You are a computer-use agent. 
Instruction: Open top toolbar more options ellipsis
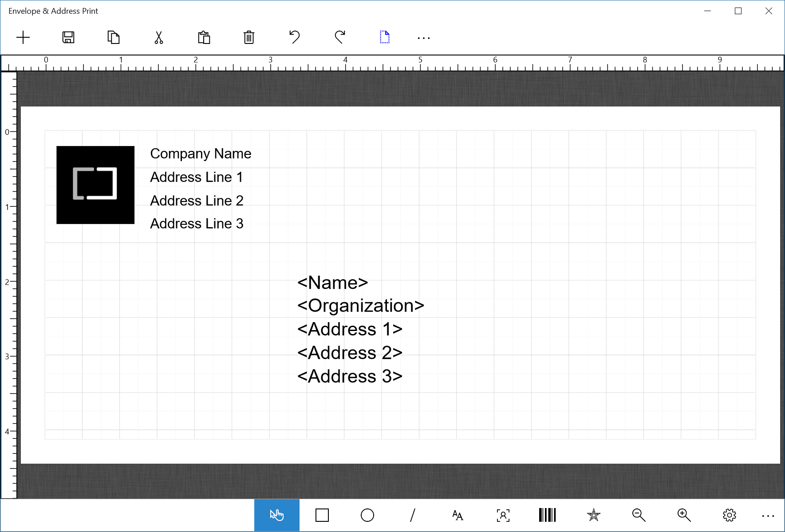pos(424,38)
